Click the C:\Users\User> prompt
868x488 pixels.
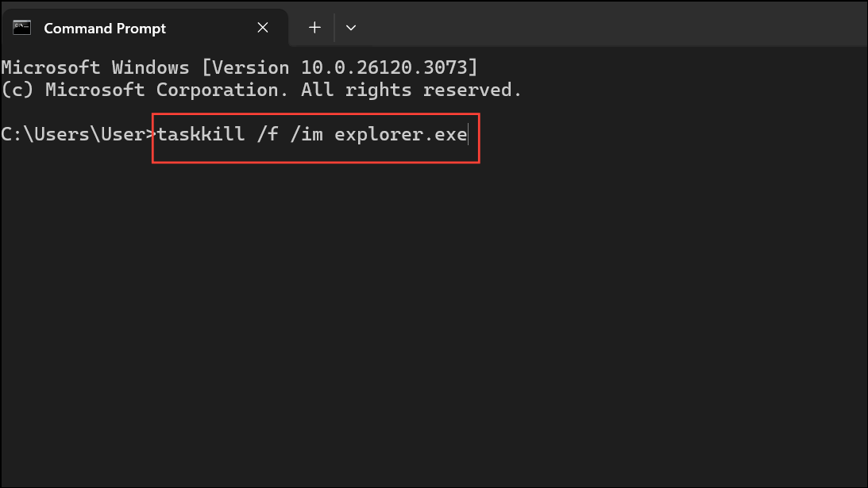pos(79,134)
